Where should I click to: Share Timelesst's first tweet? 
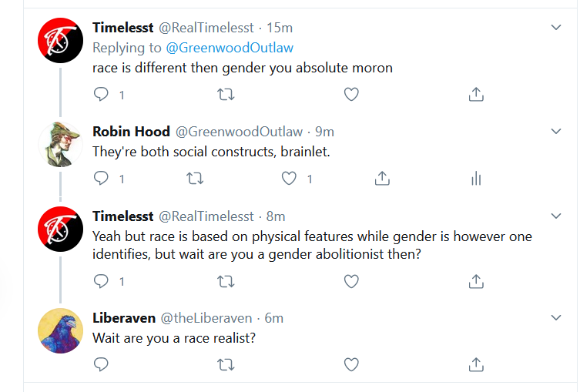click(476, 95)
